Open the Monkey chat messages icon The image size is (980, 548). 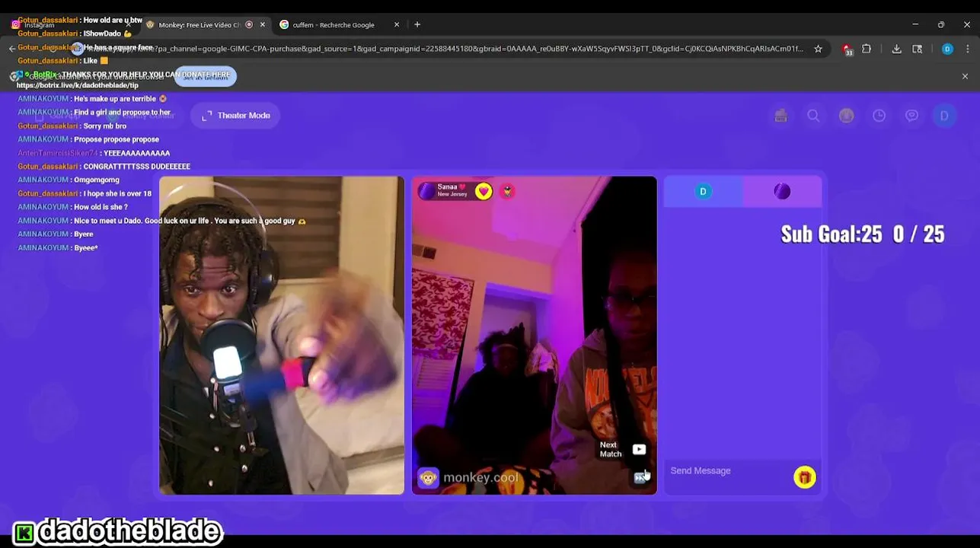(911, 116)
